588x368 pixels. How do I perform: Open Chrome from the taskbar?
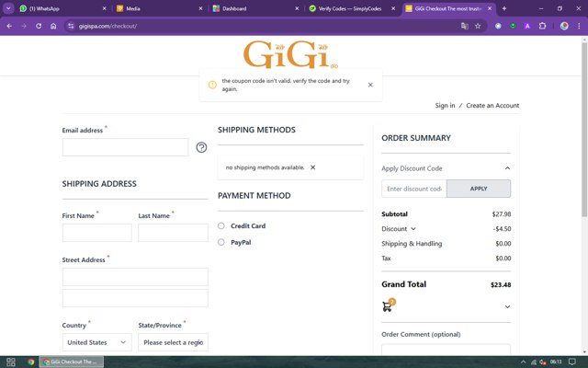click(x=30, y=362)
